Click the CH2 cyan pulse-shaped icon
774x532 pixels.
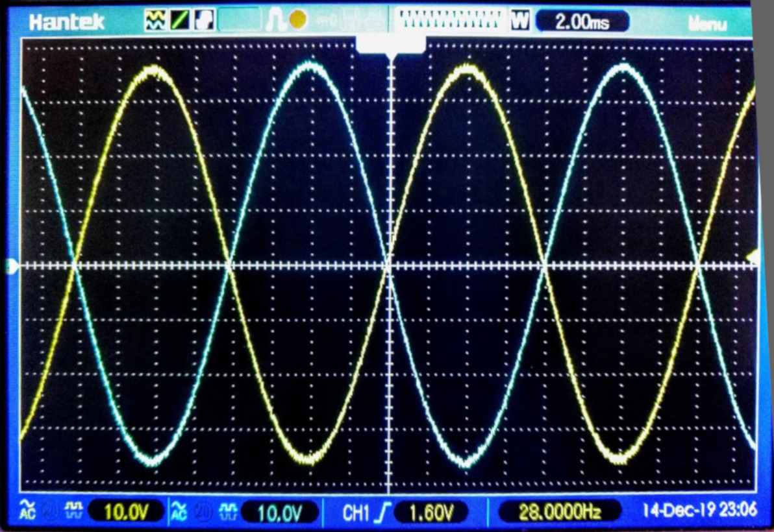click(227, 511)
